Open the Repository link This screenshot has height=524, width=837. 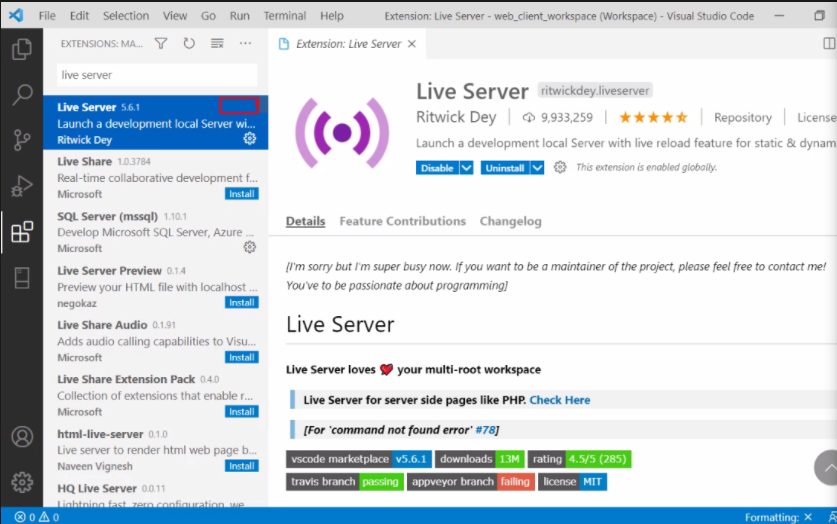click(x=743, y=117)
